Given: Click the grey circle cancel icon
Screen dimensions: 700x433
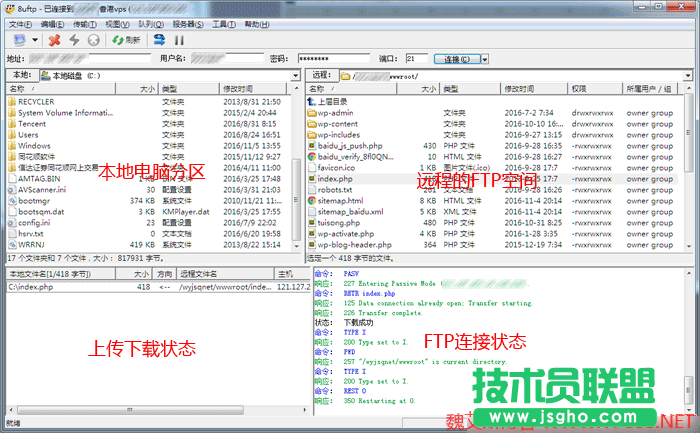Looking at the screenshot, I should click(x=93, y=40).
